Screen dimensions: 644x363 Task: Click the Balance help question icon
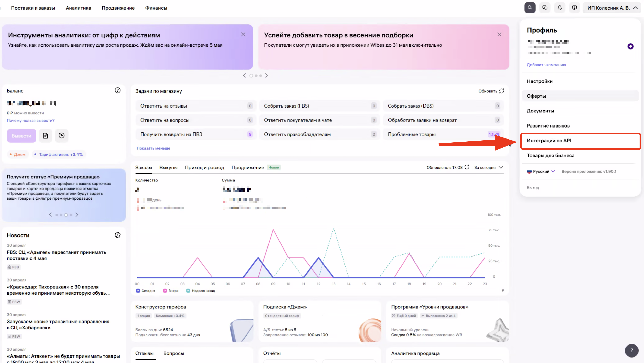118,90
